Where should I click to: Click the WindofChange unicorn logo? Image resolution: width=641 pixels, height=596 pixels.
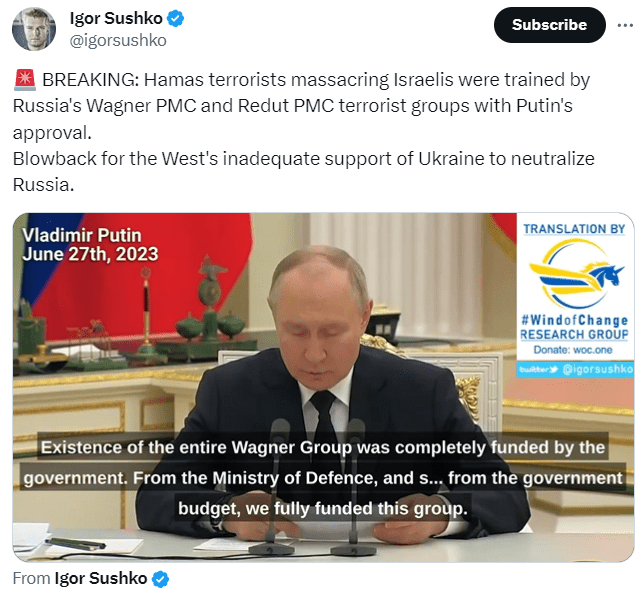[575, 275]
